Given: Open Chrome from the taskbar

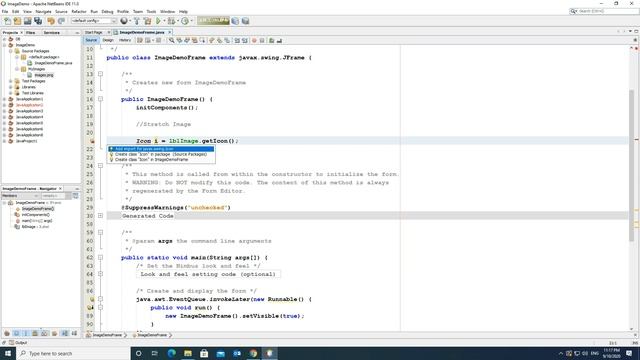Looking at the screenshot, I should (x=253, y=353).
